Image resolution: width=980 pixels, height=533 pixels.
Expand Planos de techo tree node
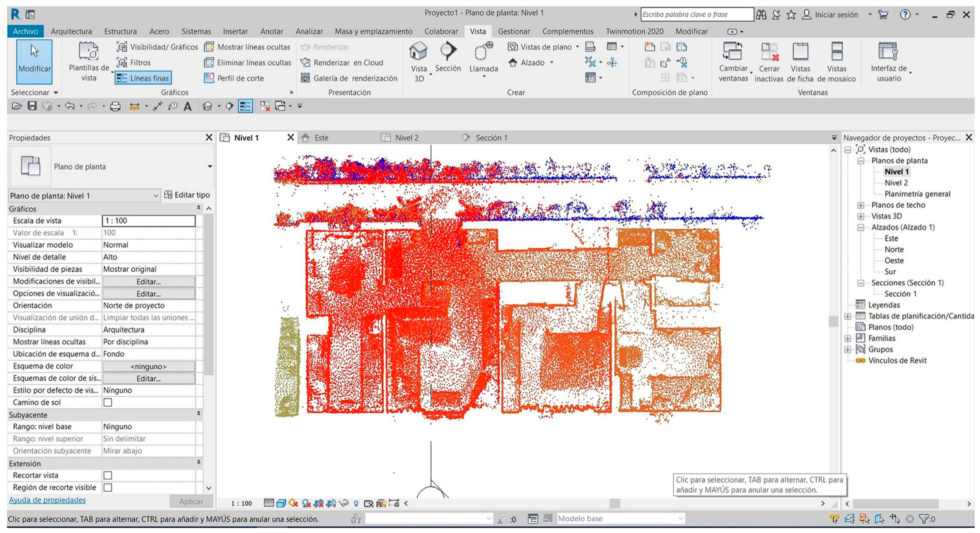click(860, 205)
